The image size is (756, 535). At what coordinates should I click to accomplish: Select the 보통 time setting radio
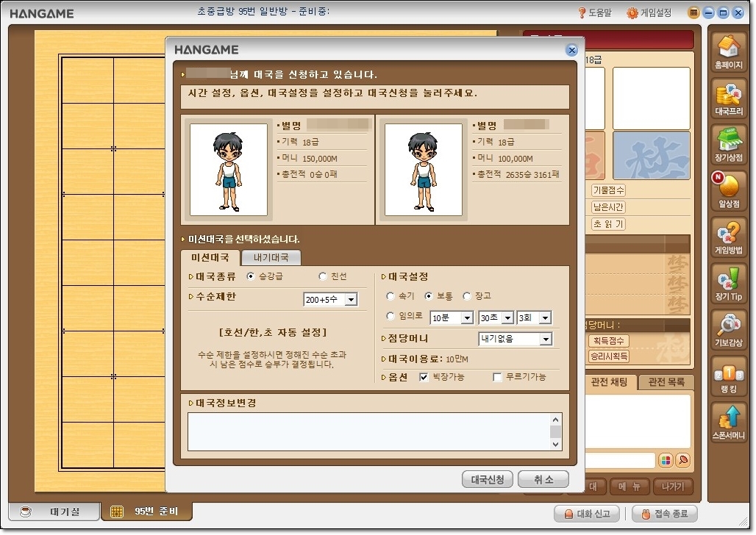click(428, 296)
